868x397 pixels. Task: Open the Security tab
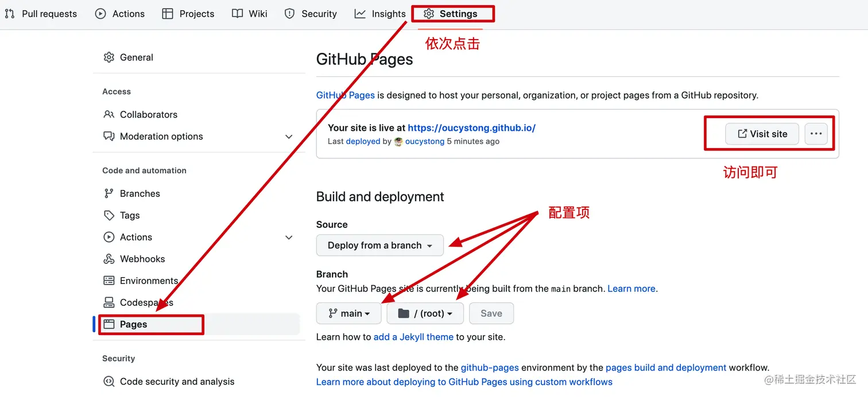311,14
